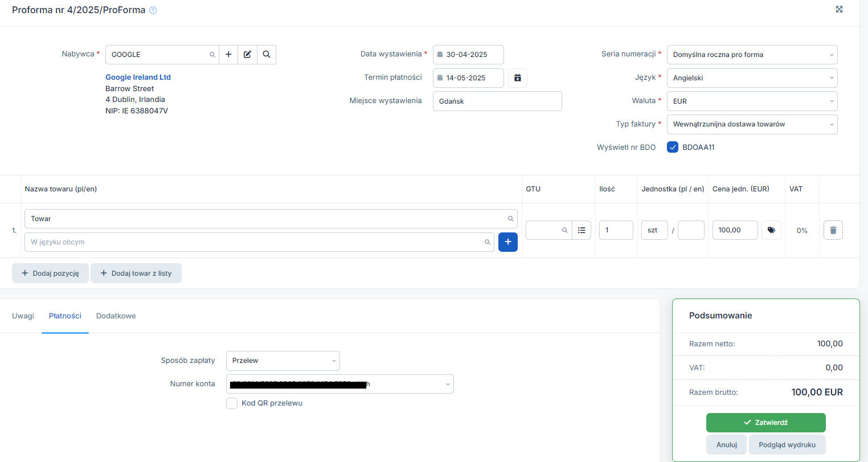
Task: Click the price tag icon beside unit price
Action: tap(771, 230)
